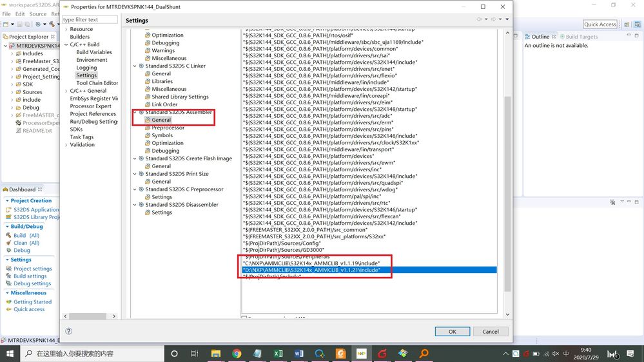Click the forward navigation arrow in Settings
The image size is (644, 362).
click(x=493, y=19)
